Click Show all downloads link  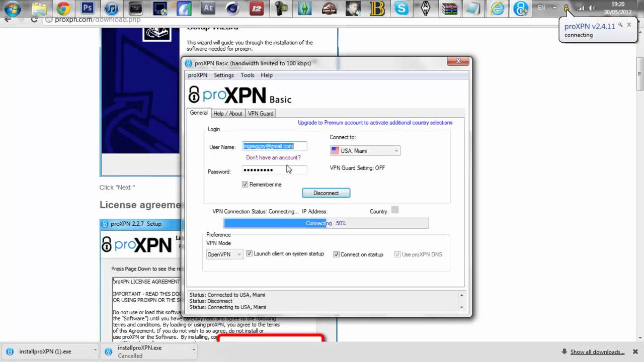[x=598, y=352]
